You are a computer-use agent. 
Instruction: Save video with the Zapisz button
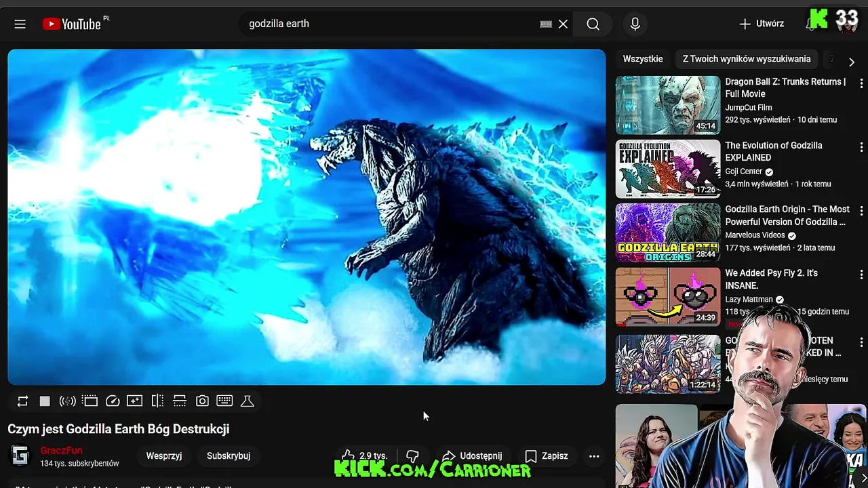(x=547, y=456)
